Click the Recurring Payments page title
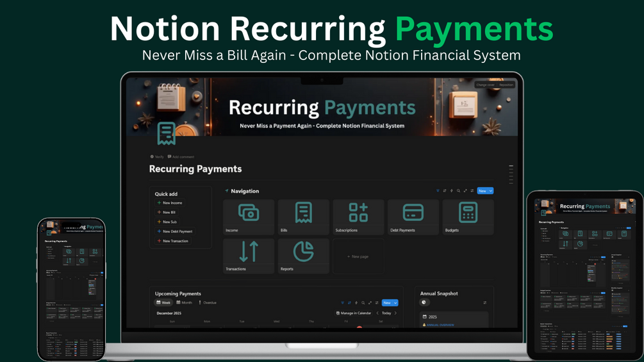This screenshot has width=644, height=362. [195, 169]
